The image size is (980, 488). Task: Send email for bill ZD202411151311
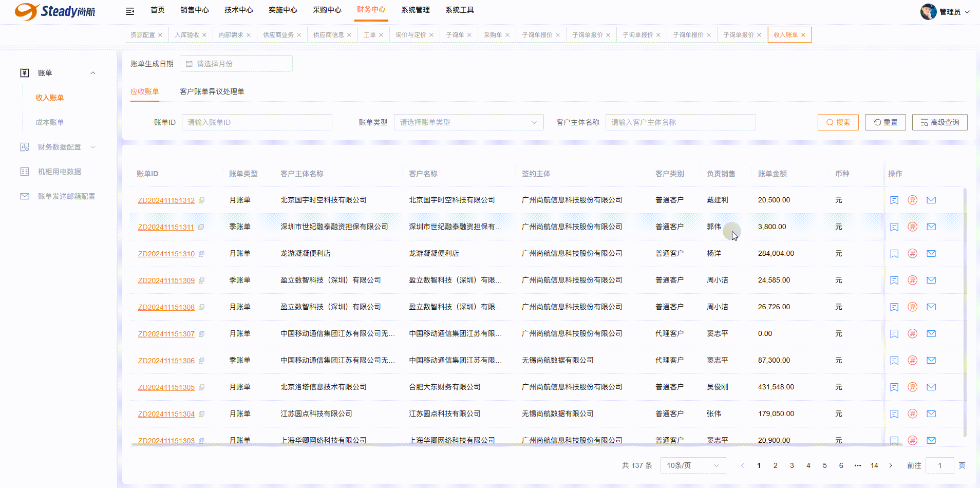(931, 227)
